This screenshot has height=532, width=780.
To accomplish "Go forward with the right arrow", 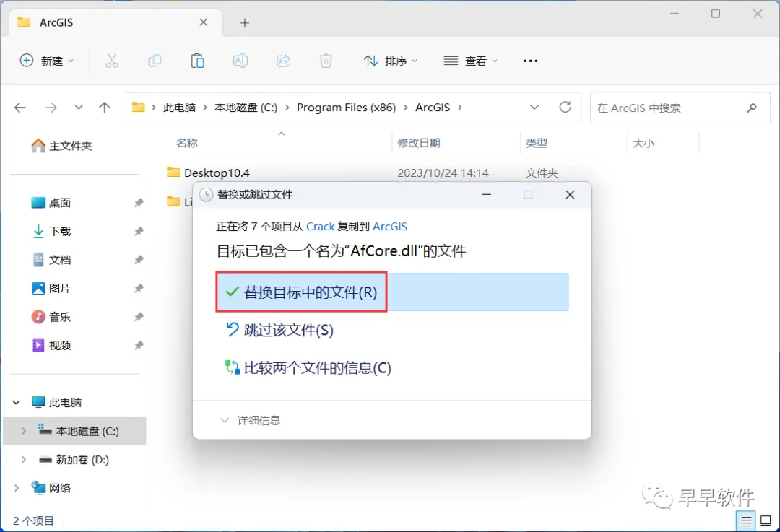I will tap(51, 108).
